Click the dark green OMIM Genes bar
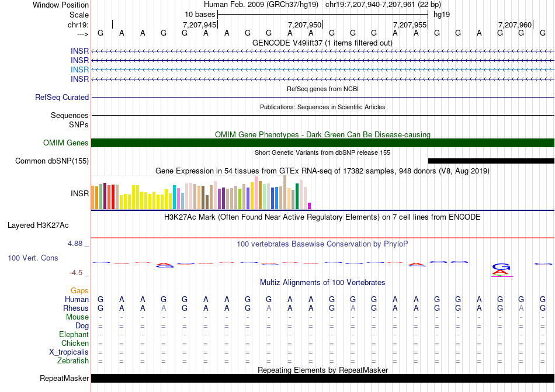Viewport: 555px width, 392px height. click(322, 143)
